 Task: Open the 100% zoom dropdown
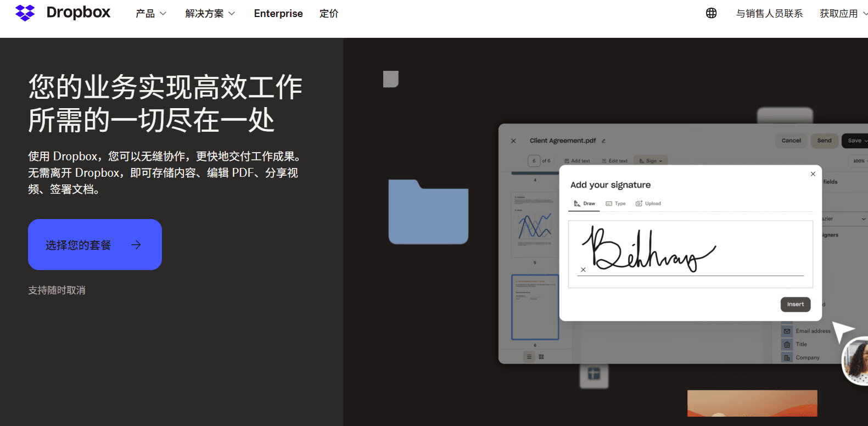859,161
